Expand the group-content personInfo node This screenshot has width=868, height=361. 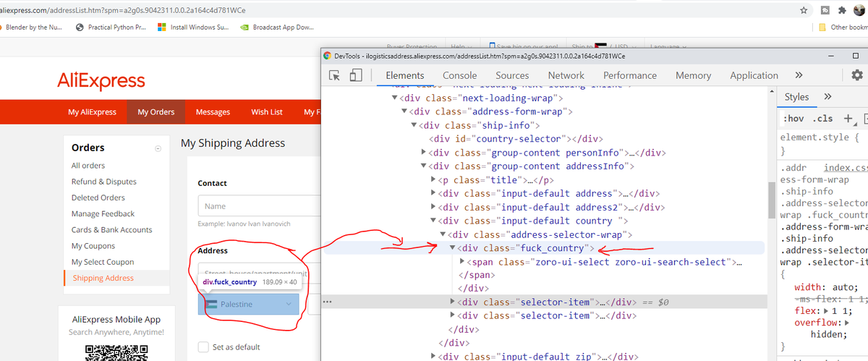point(424,153)
